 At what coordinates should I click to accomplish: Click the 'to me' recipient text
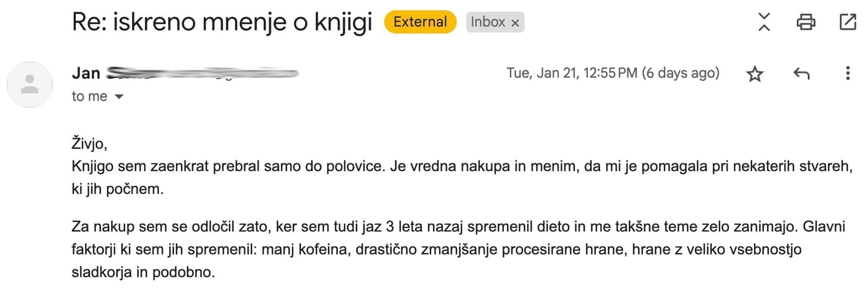[89, 97]
